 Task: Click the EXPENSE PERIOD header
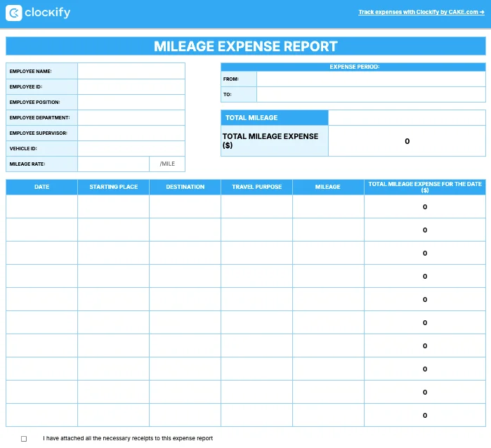pos(354,67)
